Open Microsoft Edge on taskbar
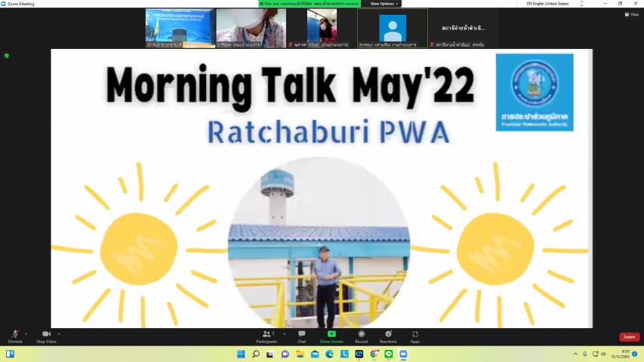Image resolution: width=644 pixels, height=362 pixels. (329, 354)
